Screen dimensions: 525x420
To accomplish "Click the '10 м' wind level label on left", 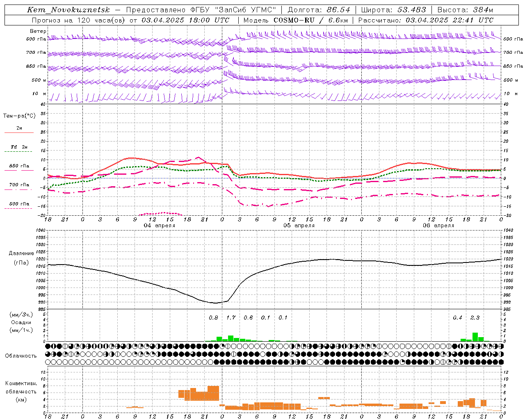I will (x=39, y=94).
